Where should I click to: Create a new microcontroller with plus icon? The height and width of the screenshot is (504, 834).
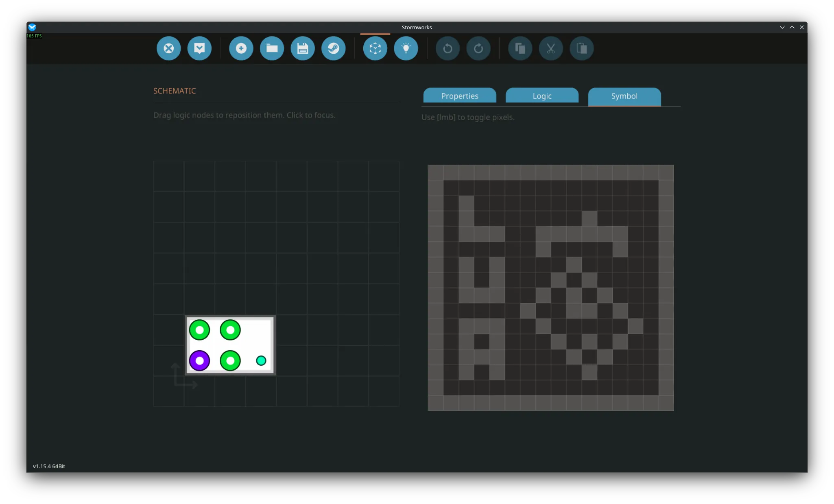tap(241, 48)
